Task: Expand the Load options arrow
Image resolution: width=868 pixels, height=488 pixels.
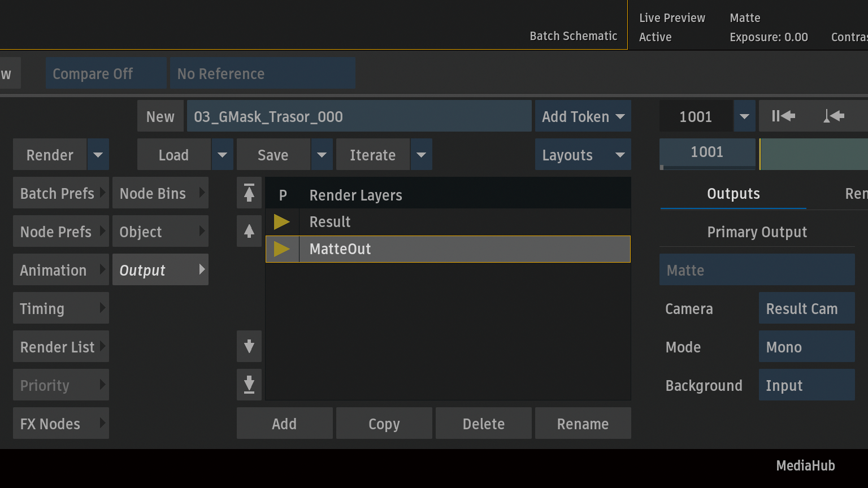Action: tap(222, 155)
